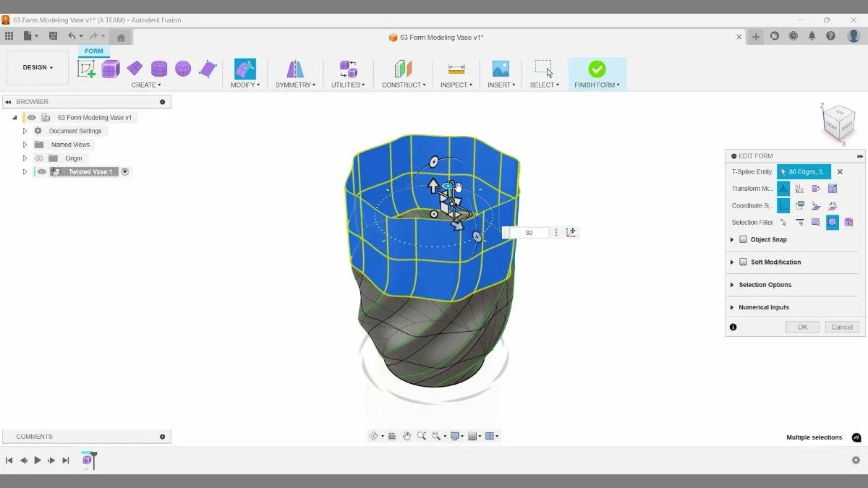Clear the T-Spline Entity selection

click(840, 171)
